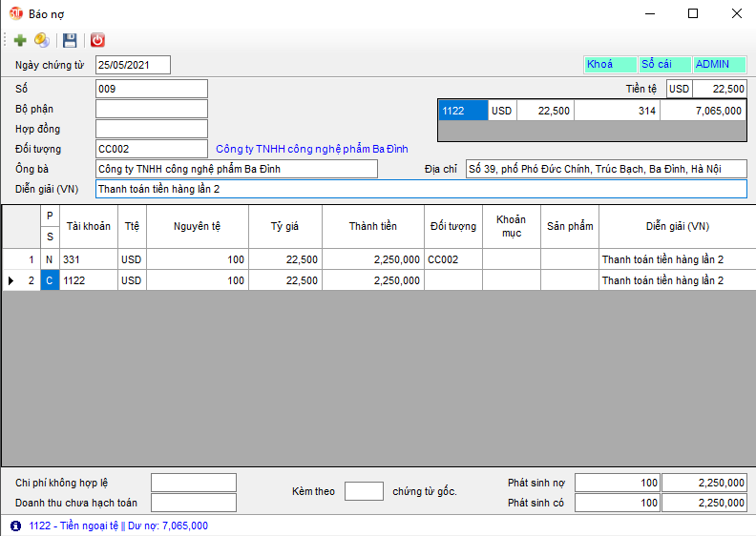
Task: Select the highlighted 1122 account cell
Action: 462,111
